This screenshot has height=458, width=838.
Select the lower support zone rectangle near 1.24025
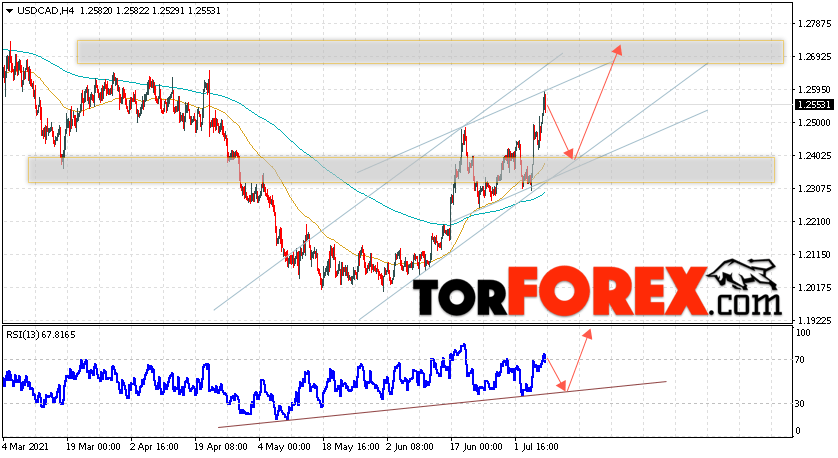pyautogui.click(x=401, y=169)
